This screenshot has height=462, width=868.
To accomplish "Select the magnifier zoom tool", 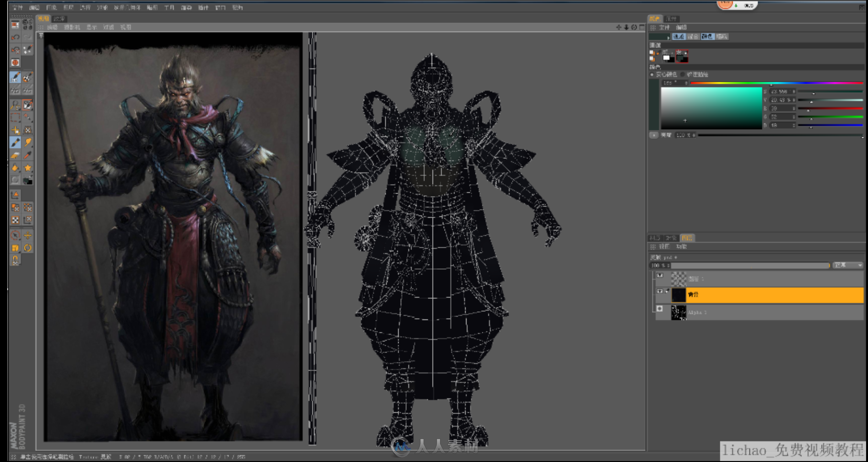I will tap(15, 105).
